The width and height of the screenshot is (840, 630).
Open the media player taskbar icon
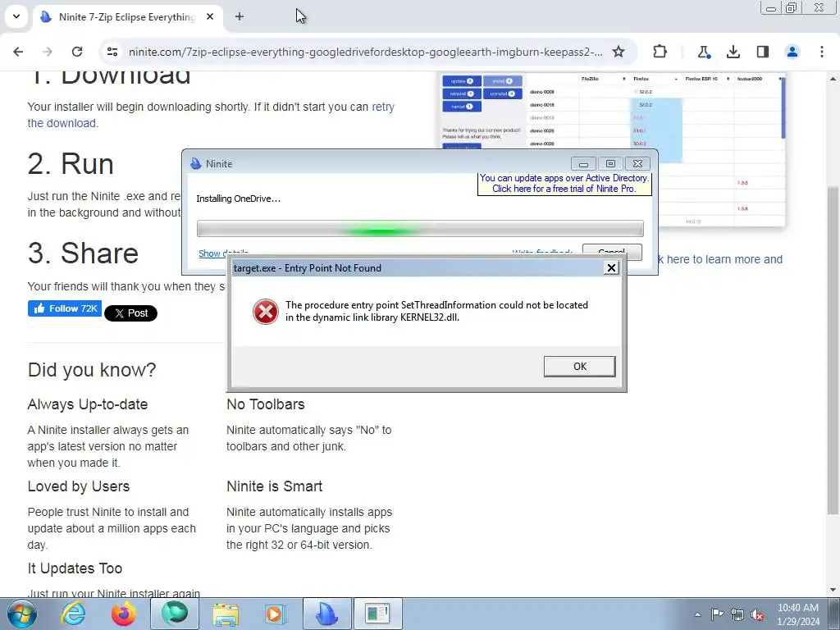(x=276, y=614)
